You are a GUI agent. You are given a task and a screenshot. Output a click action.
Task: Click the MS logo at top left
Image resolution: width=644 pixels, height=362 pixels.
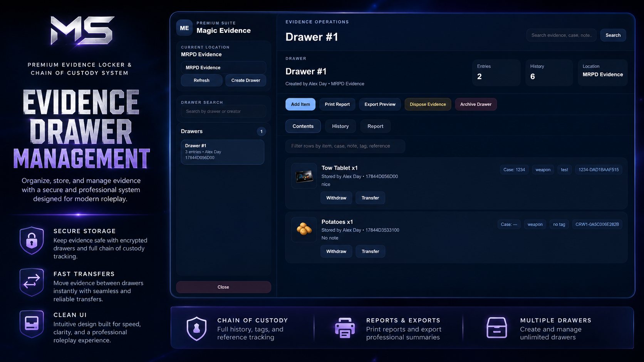(82, 30)
